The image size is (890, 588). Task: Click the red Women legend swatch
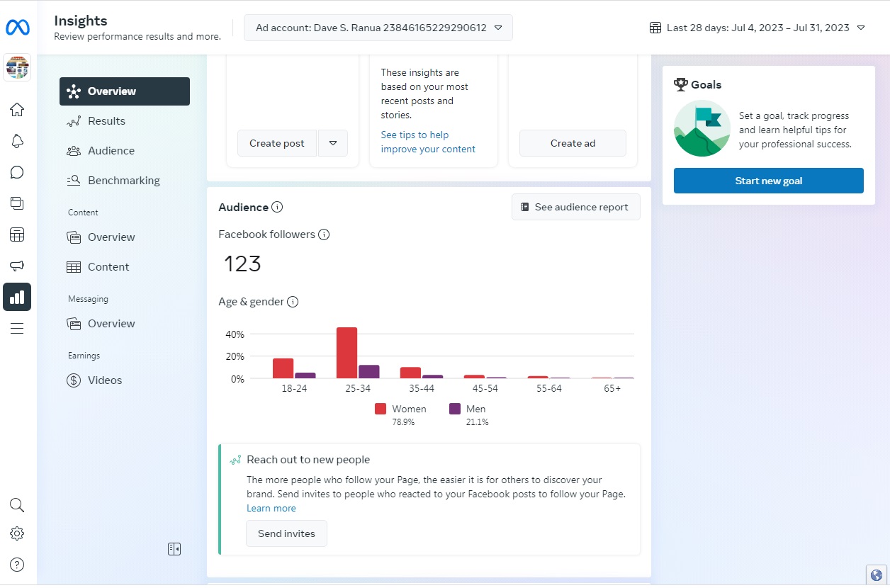click(x=381, y=409)
